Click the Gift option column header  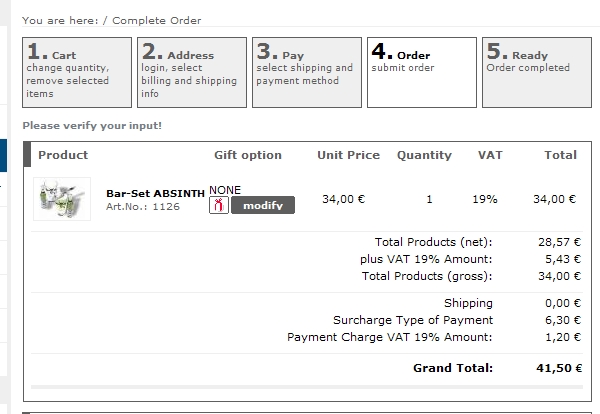tap(248, 155)
